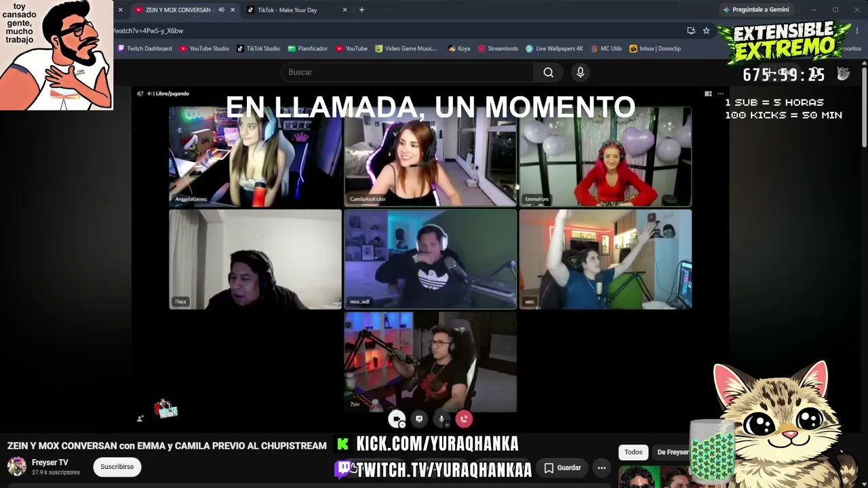868x488 pixels.
Task: Click the screen share button in call
Action: (419, 420)
